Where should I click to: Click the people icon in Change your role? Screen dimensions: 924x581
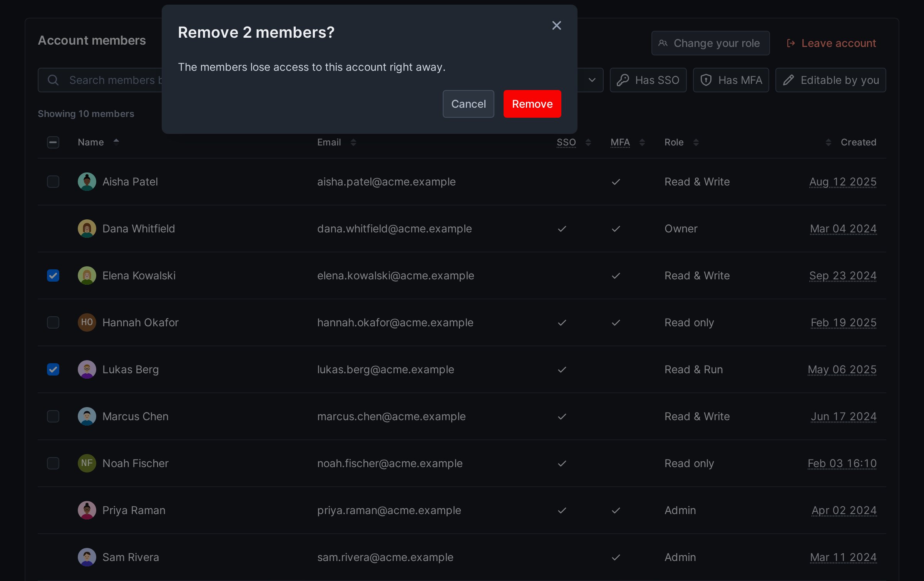coord(663,43)
